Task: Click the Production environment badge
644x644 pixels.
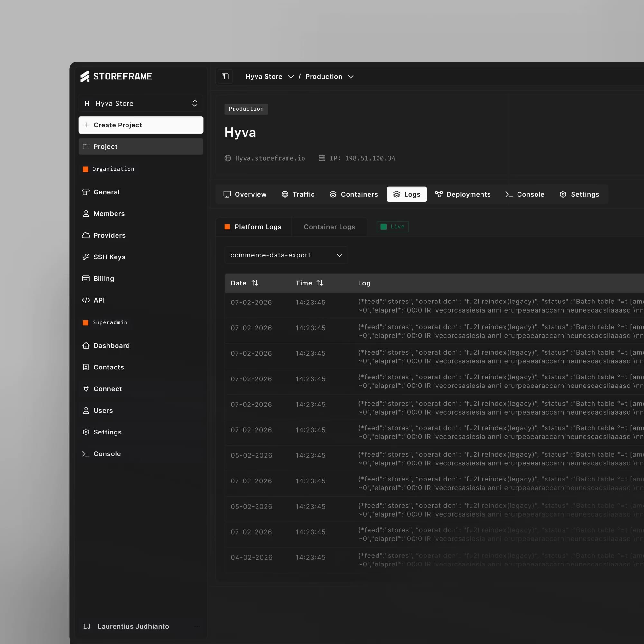Action: 246,109
